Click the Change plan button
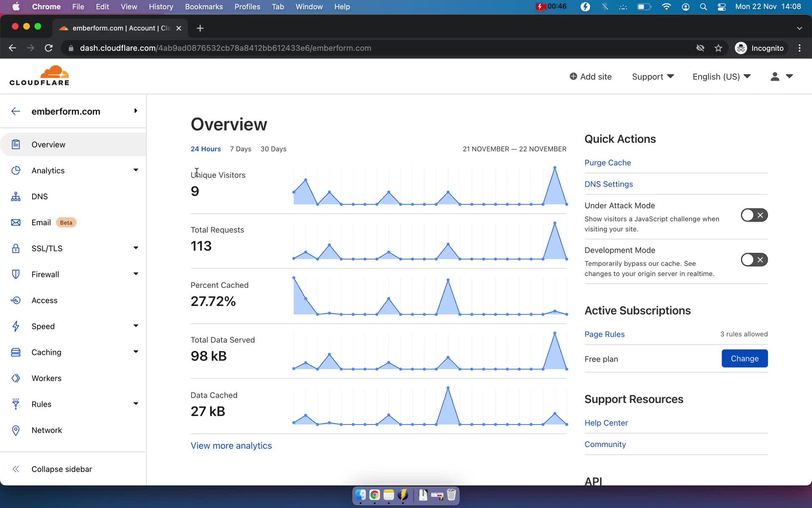 coord(745,358)
